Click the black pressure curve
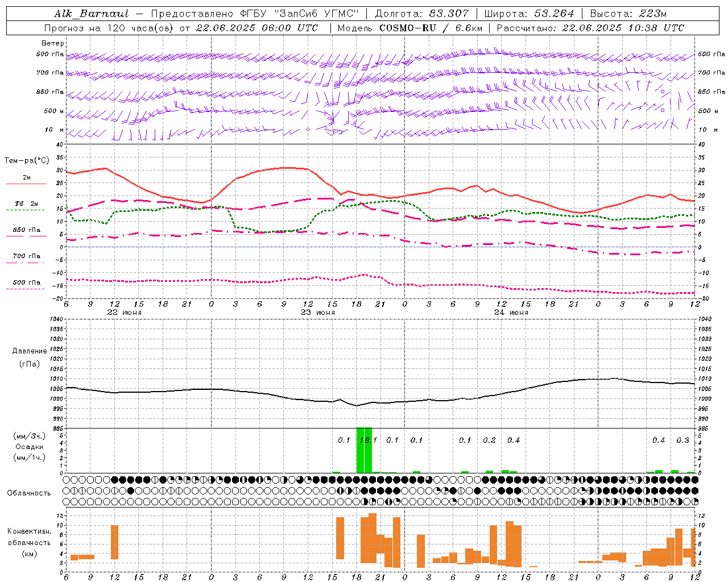This screenshot has height=582, width=728. [381, 393]
